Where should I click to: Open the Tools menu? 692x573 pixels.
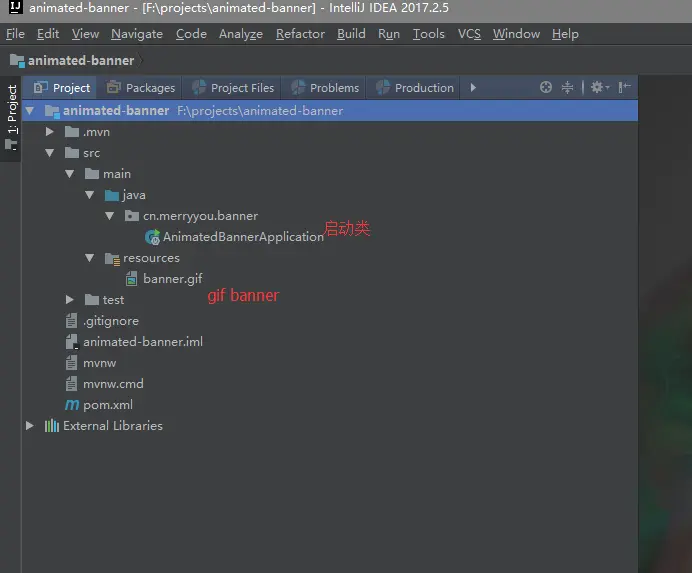tap(429, 34)
